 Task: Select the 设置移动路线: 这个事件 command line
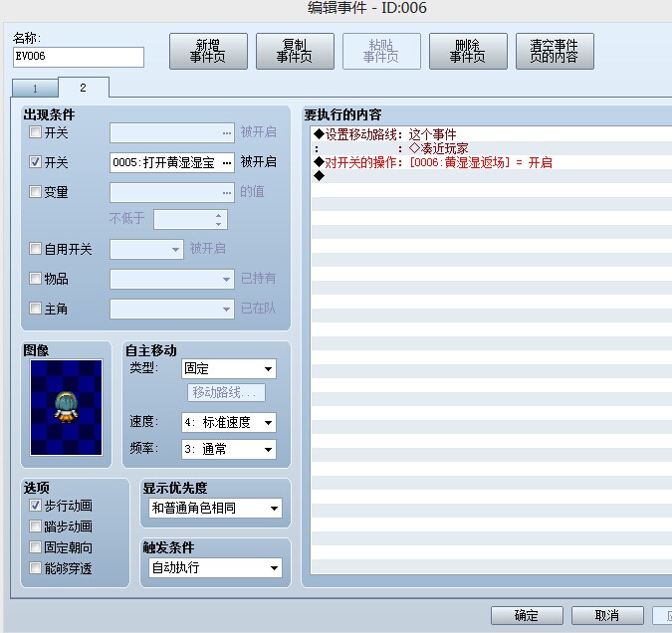tap(491, 134)
